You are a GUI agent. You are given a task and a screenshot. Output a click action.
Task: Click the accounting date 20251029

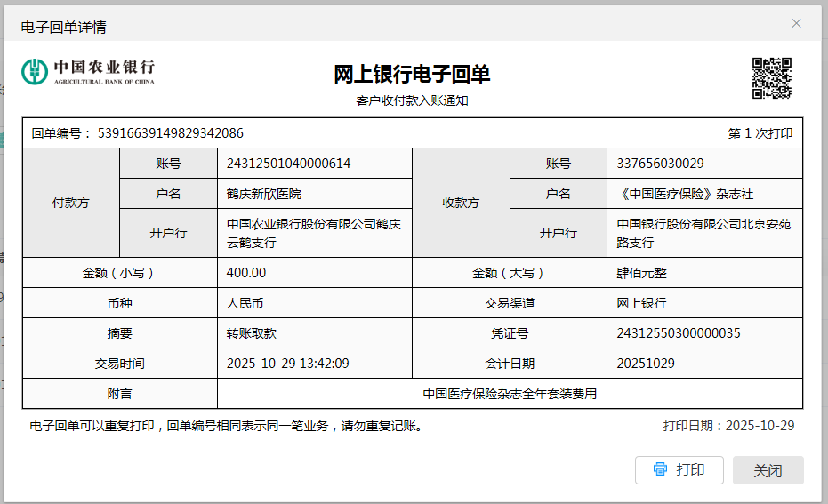(646, 364)
